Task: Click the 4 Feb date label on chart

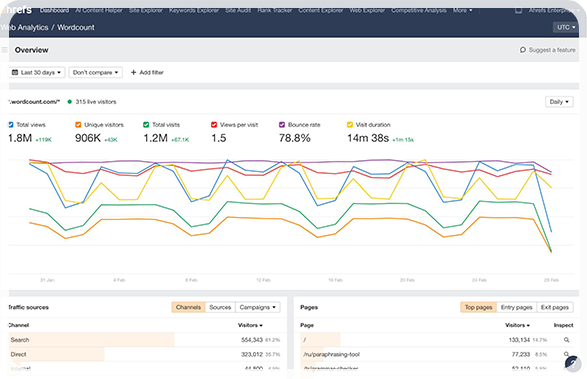Action: click(x=119, y=280)
